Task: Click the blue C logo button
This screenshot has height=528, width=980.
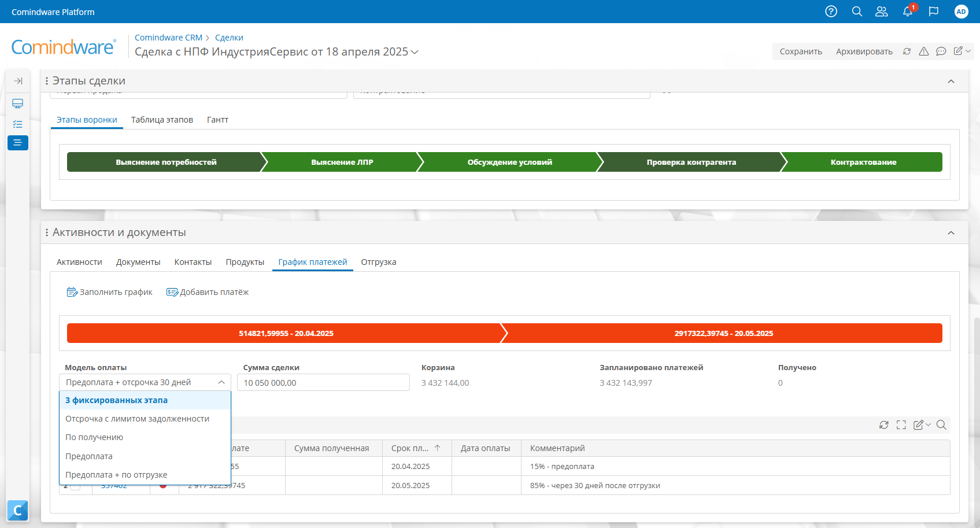Action: click(17, 511)
